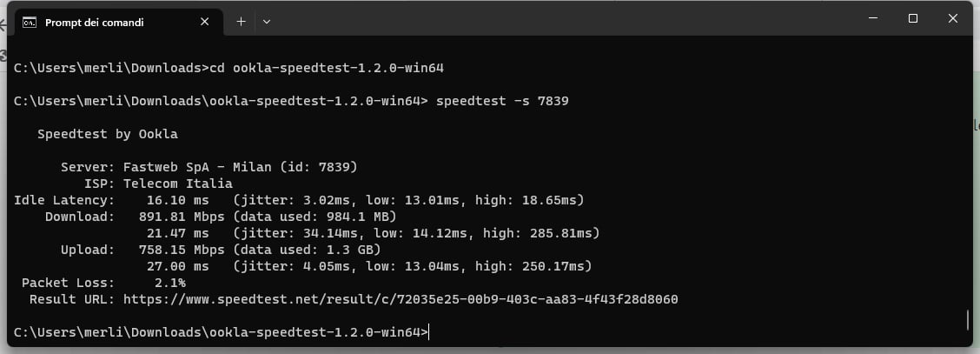Viewport: 980px width, 354px height.
Task: Click the Fastweb SpA - Milan server line
Action: pyautogui.click(x=209, y=167)
